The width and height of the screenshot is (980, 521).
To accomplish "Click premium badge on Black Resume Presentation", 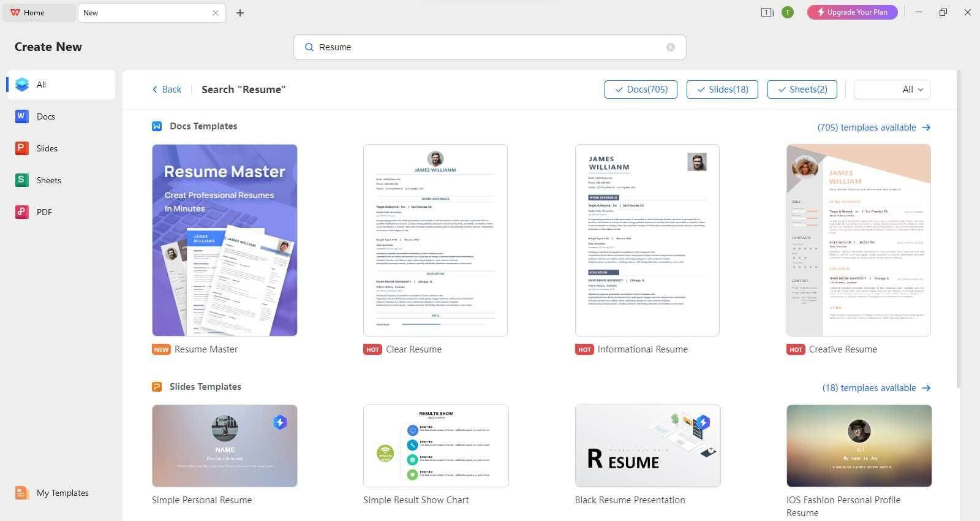I will click(703, 422).
